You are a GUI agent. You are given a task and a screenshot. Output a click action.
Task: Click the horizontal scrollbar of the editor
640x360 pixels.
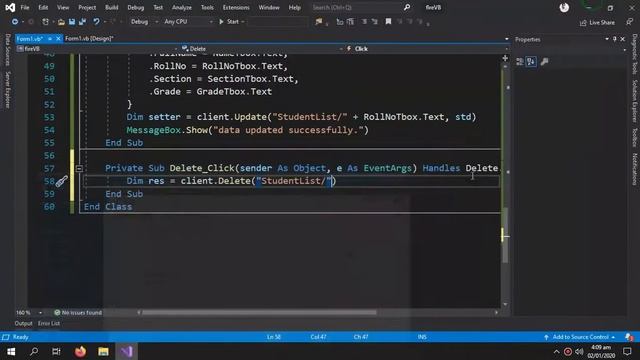pyautogui.click(x=259, y=313)
